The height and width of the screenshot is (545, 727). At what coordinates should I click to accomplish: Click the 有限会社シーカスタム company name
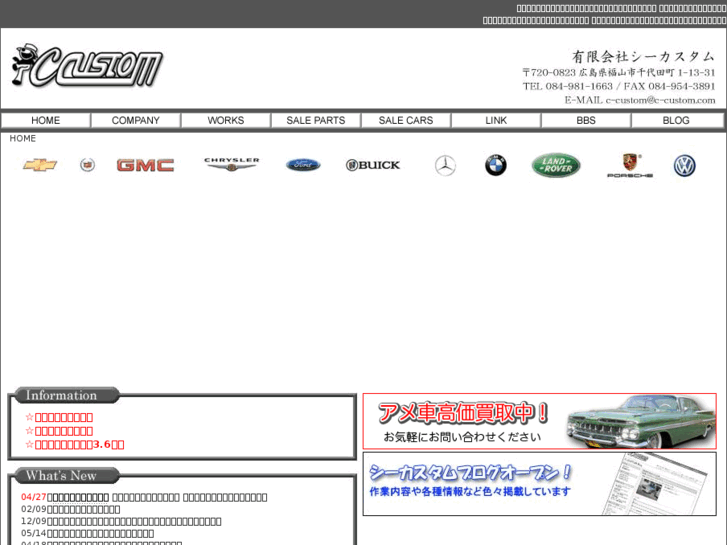point(643,57)
